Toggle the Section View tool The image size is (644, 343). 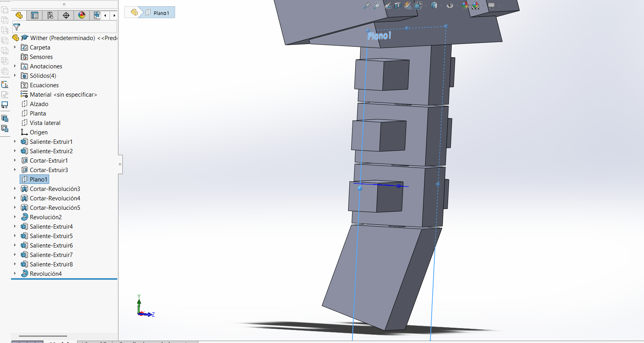tap(398, 6)
